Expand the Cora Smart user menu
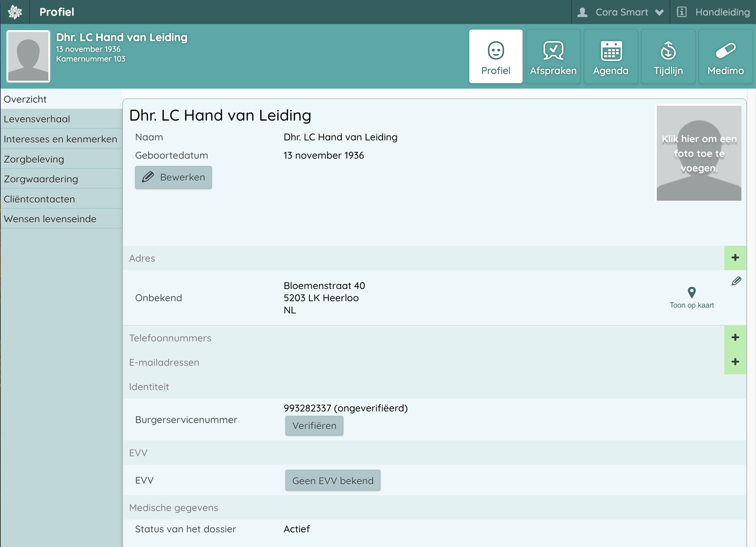756x547 pixels. (620, 12)
